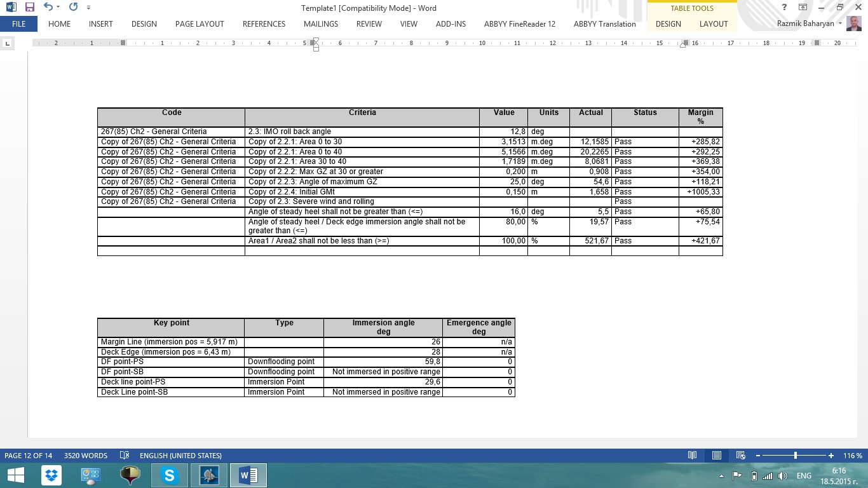
Task: Click the Undo arrow icon
Action: pyautogui.click(x=48, y=8)
